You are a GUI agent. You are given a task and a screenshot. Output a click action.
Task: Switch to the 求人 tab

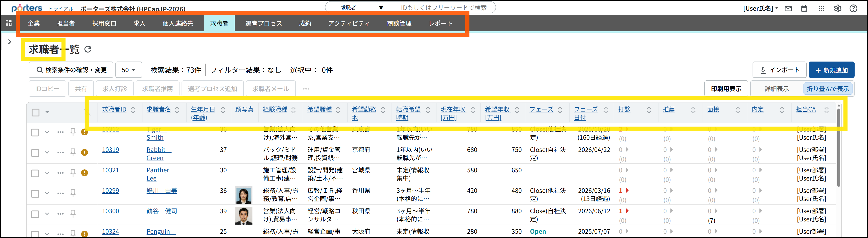pos(139,23)
